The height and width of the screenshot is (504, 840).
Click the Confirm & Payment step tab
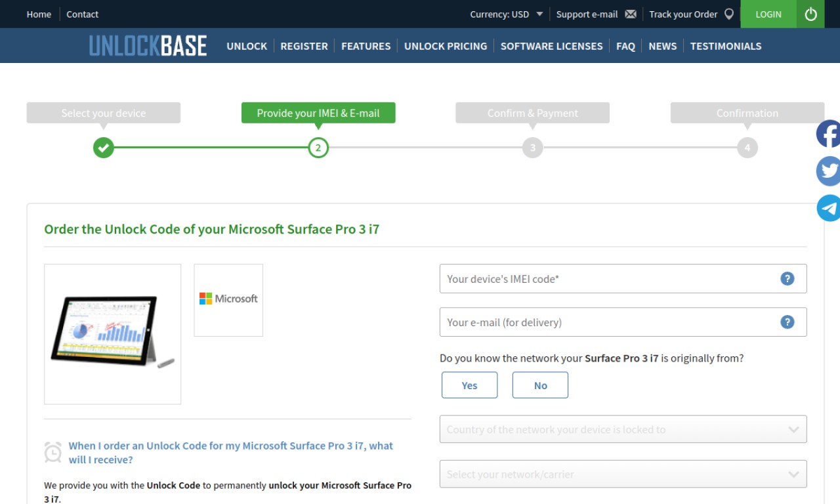click(x=533, y=113)
